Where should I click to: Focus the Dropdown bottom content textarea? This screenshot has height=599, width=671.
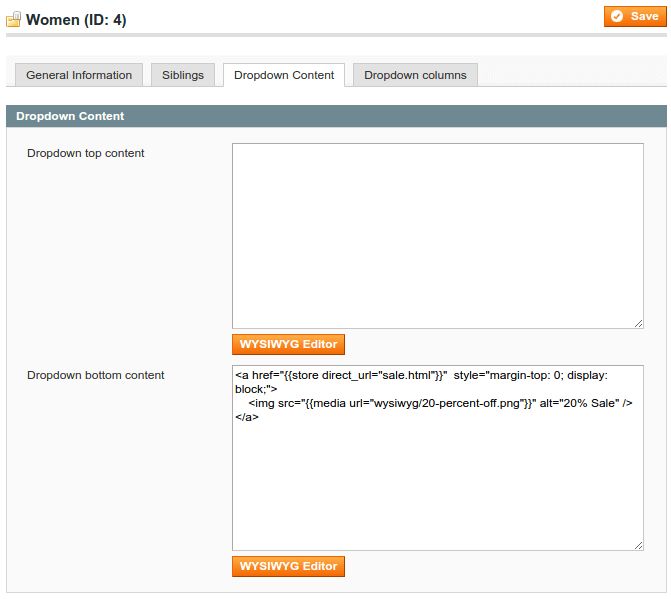click(x=438, y=458)
